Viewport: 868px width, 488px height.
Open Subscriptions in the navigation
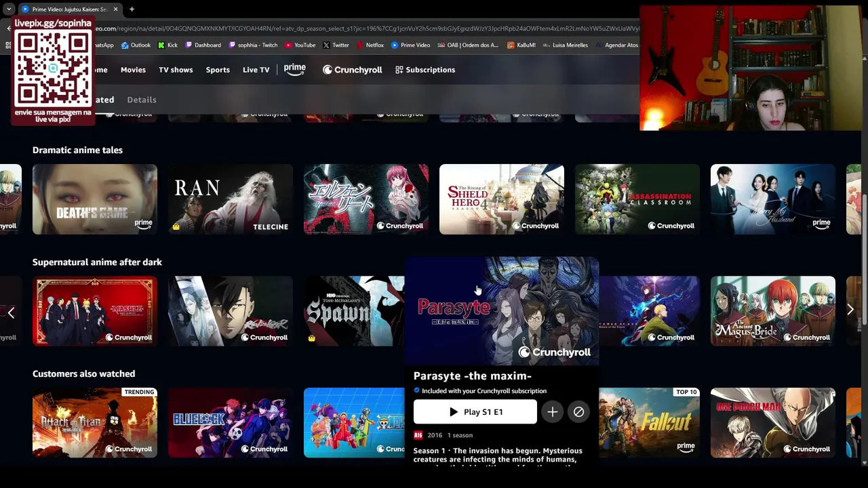pos(425,70)
